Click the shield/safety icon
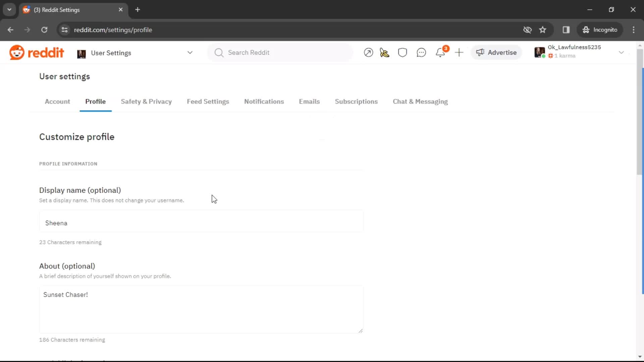This screenshot has width=644, height=362. pyautogui.click(x=402, y=52)
